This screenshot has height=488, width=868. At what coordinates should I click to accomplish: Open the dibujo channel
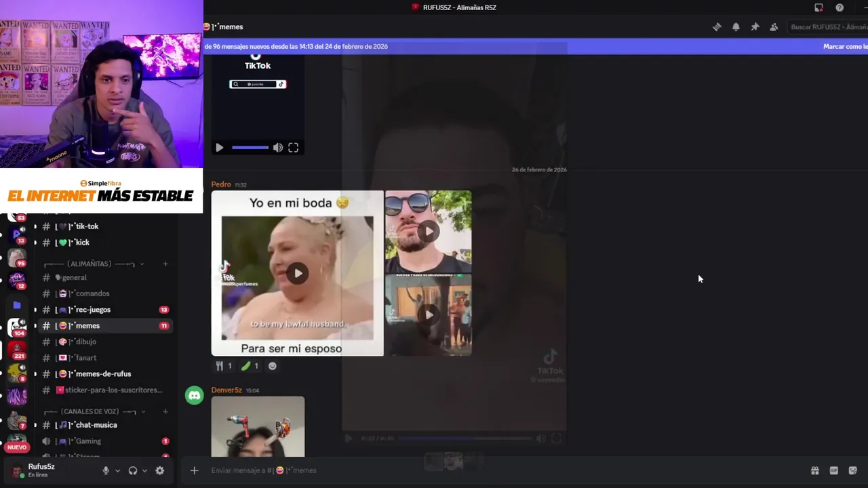[104, 342]
